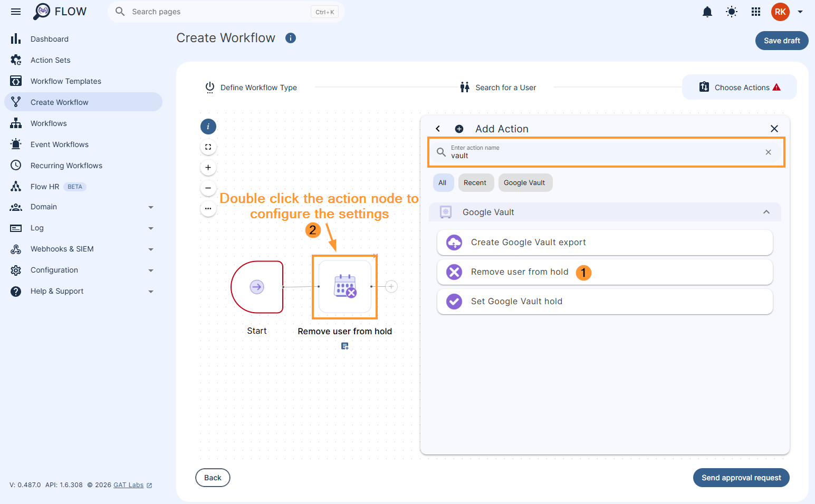Open the hamburger navigation menu
Image resolution: width=815 pixels, height=504 pixels.
[16, 12]
